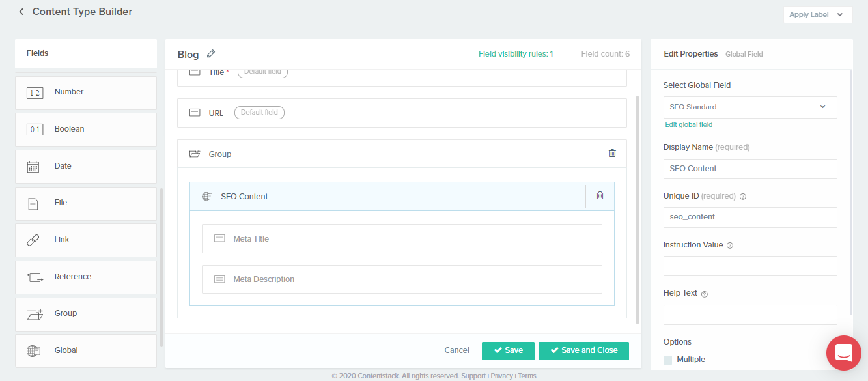This screenshot has width=868, height=381.
Task: Click the Reference field icon
Action: click(35, 277)
